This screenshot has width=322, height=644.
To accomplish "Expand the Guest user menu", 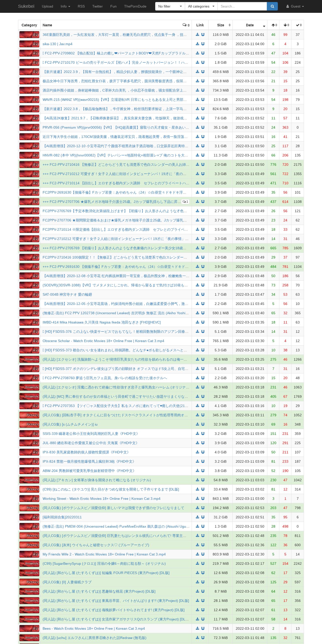I will coord(295,6).
